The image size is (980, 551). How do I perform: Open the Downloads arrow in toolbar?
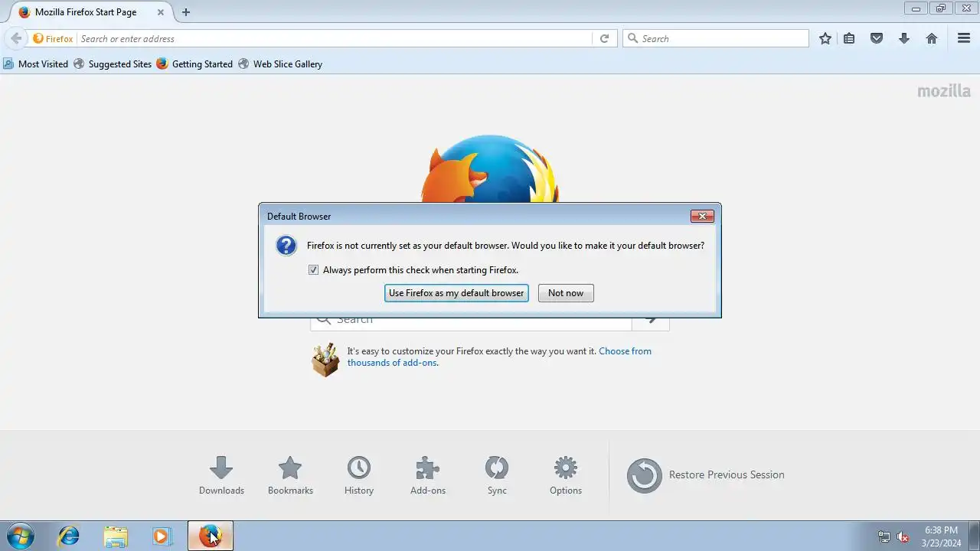pyautogui.click(x=904, y=38)
